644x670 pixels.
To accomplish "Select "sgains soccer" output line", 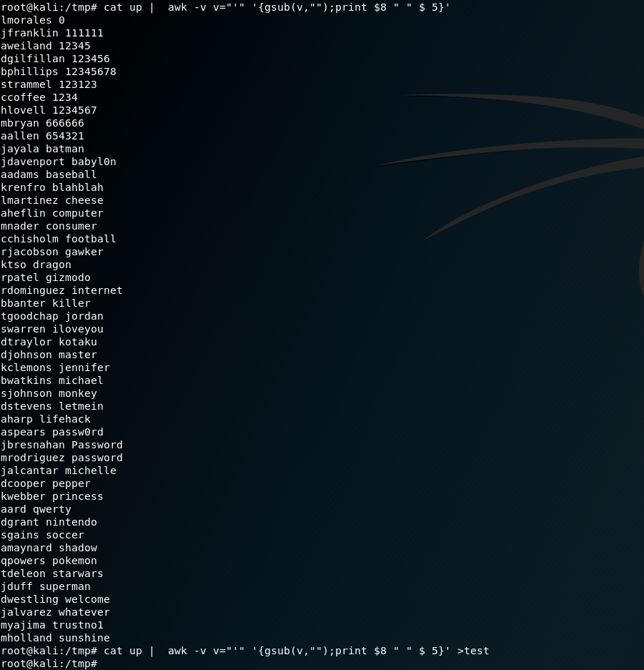I will pyautogui.click(x=43, y=535).
